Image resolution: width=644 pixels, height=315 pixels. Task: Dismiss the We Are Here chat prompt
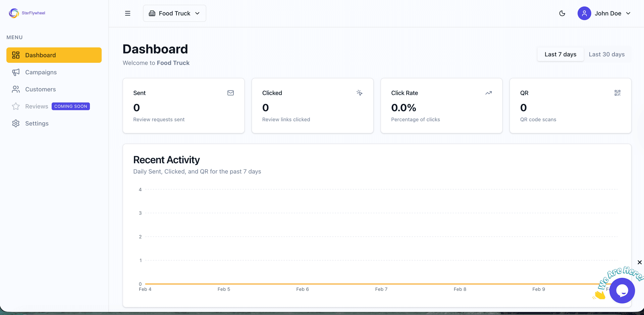pos(639,262)
